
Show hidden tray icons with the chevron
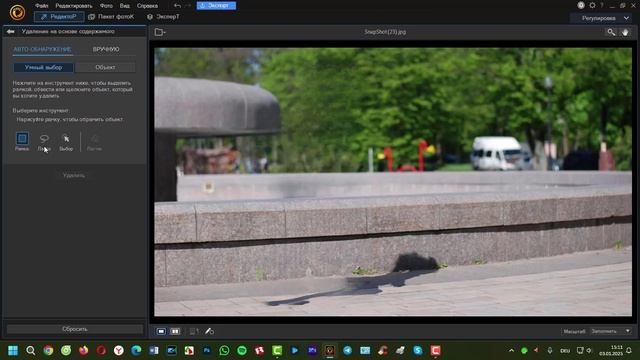(x=511, y=350)
